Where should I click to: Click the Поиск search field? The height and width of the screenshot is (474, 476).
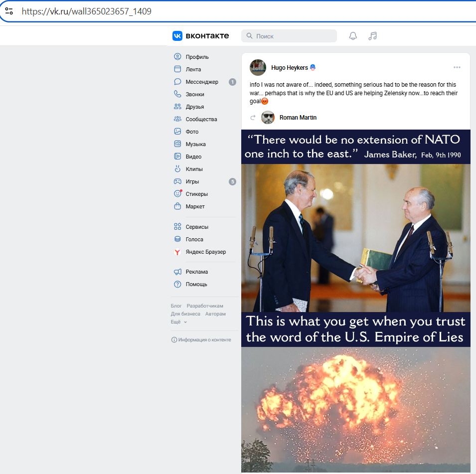pyautogui.click(x=289, y=36)
